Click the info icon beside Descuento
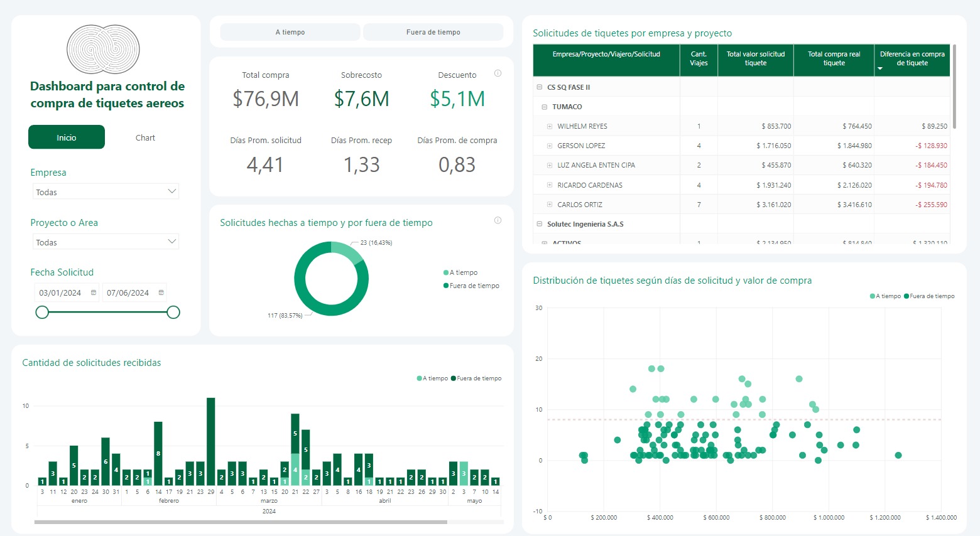Viewport: 980px width, 536px height. tap(498, 73)
